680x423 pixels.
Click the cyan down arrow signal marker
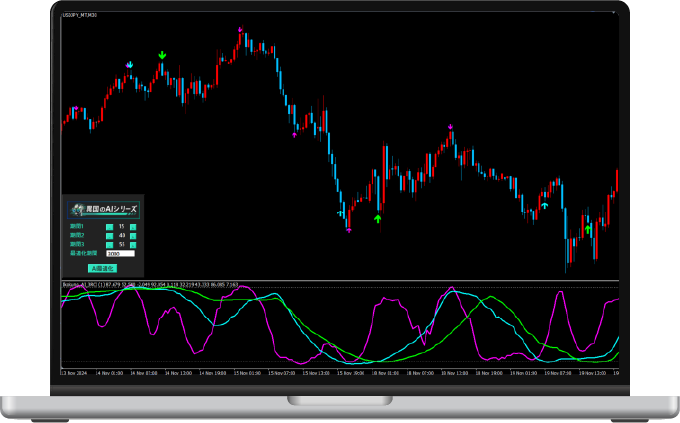(129, 65)
